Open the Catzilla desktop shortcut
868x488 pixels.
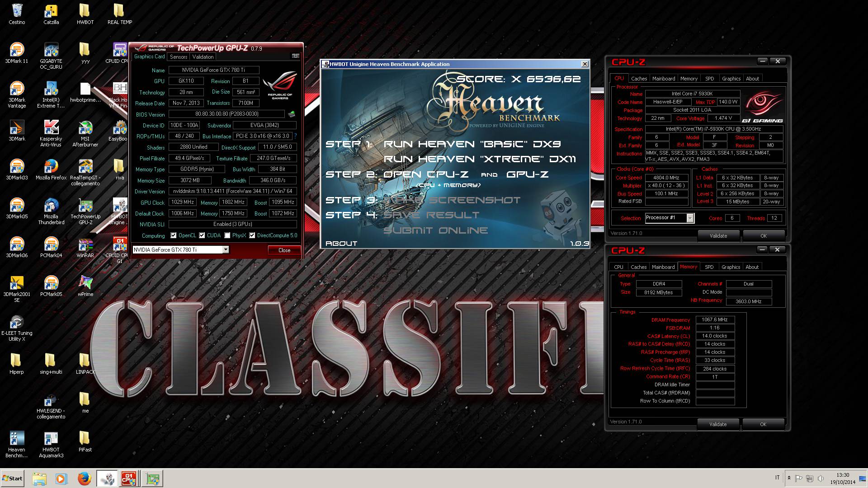point(51,14)
